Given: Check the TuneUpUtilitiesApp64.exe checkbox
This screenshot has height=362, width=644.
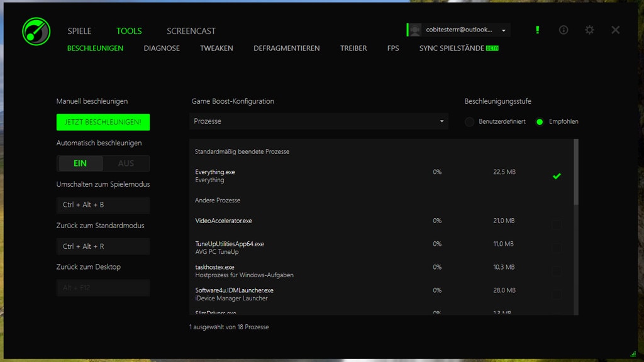Looking at the screenshot, I should coord(557,248).
